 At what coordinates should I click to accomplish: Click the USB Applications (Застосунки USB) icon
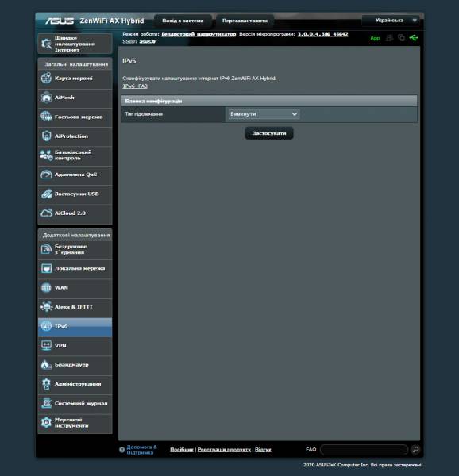(x=46, y=194)
